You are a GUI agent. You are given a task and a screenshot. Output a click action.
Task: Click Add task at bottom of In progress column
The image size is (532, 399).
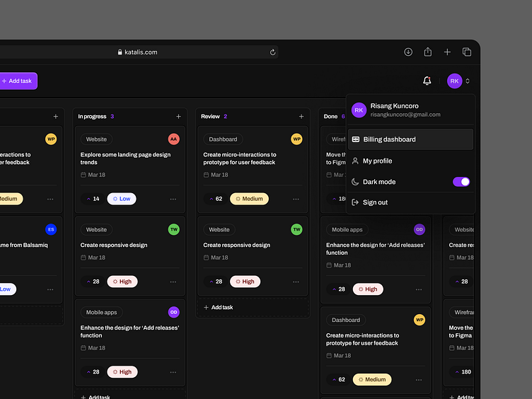click(x=130, y=395)
